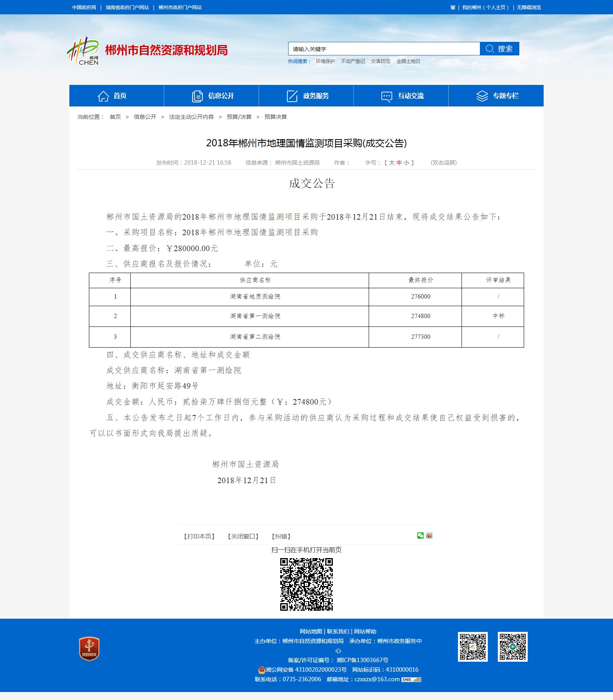Click publish time 2018-12-21 16:58
The width and height of the screenshot is (613, 700).
click(208, 163)
